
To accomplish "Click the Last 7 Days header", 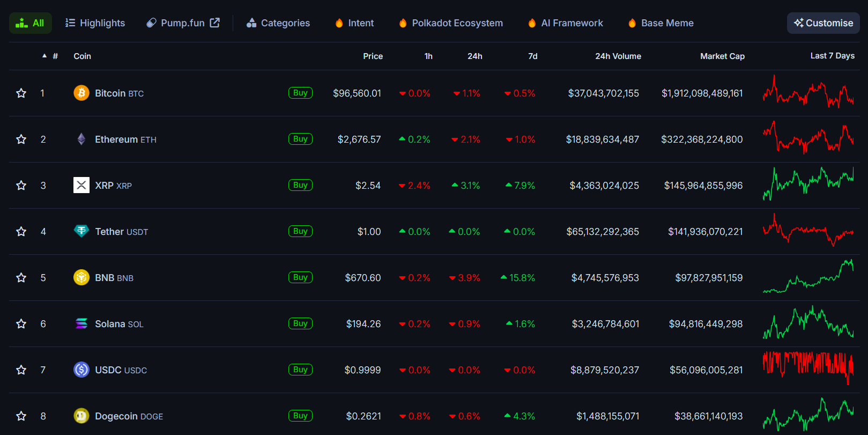I will click(x=833, y=55).
